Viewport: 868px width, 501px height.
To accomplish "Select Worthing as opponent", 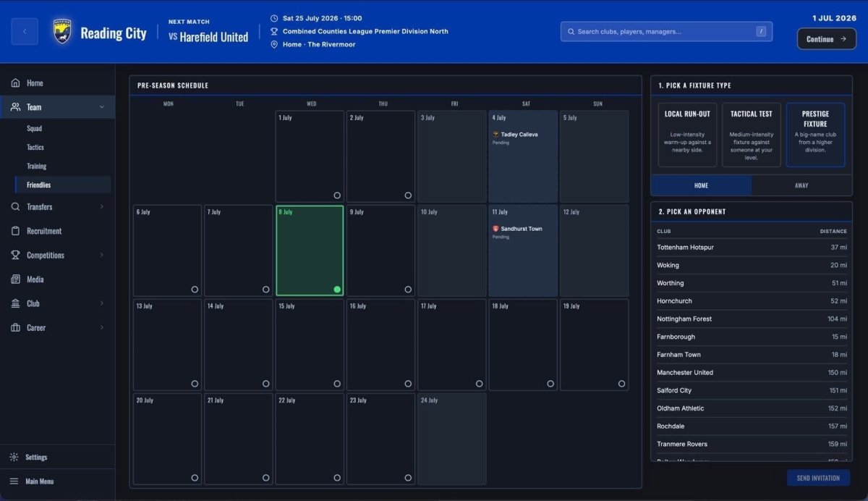I will (x=752, y=283).
